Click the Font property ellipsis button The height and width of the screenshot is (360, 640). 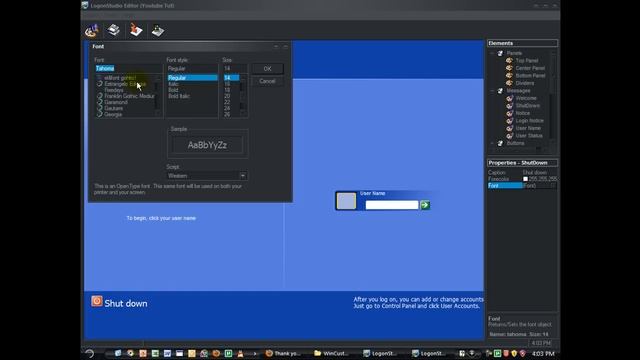(x=553, y=186)
